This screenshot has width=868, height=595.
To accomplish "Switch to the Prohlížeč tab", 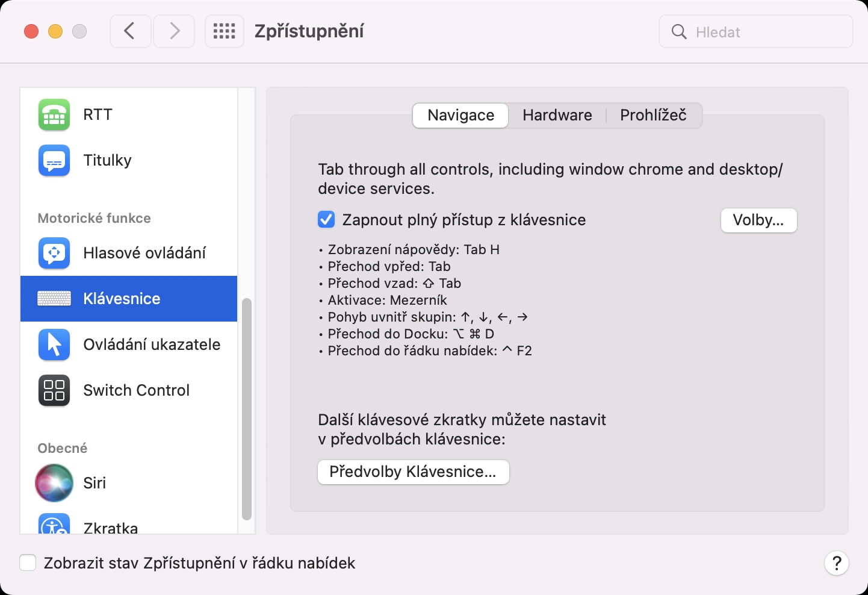I will tap(653, 115).
